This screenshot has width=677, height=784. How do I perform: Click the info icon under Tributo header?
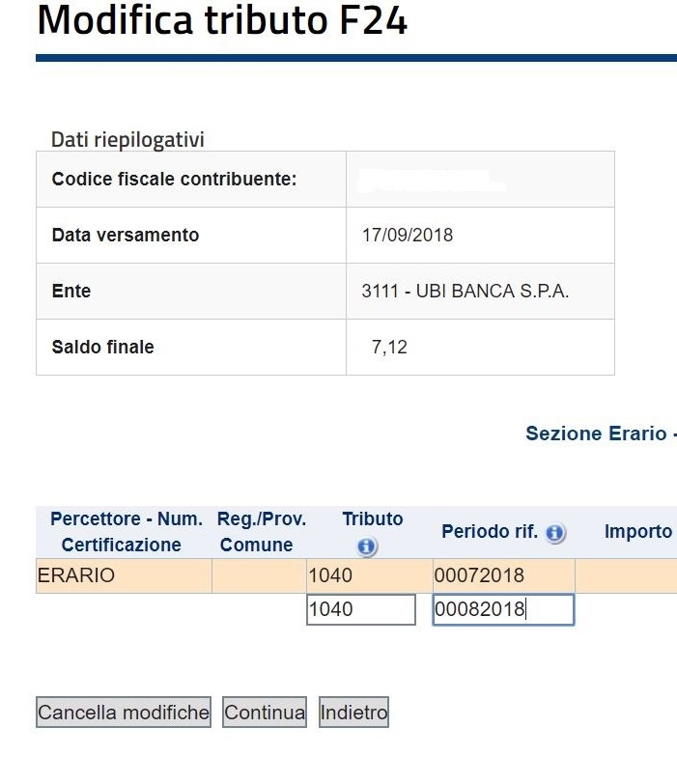[x=367, y=546]
